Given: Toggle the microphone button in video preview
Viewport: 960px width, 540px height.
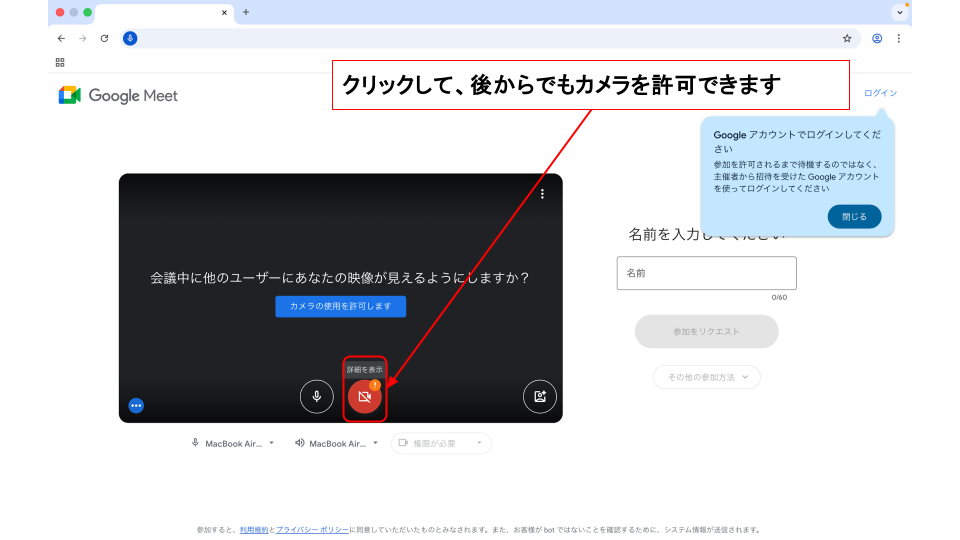Looking at the screenshot, I should (317, 396).
